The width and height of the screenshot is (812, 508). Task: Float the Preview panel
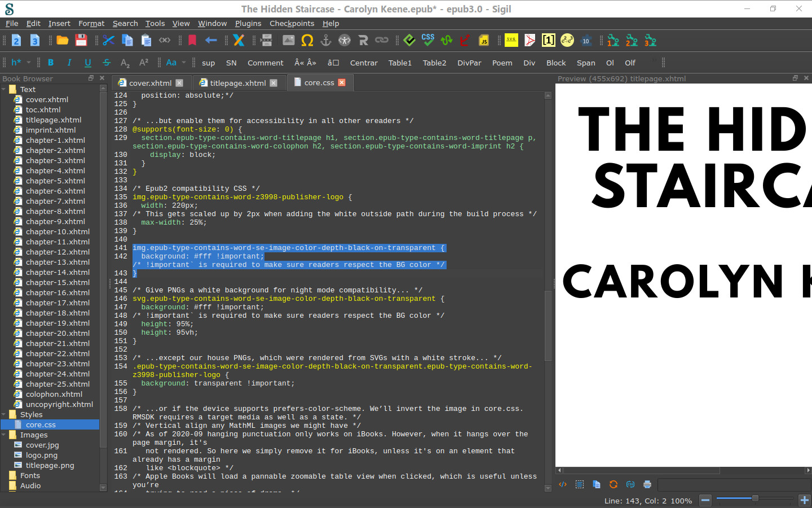[x=795, y=78]
